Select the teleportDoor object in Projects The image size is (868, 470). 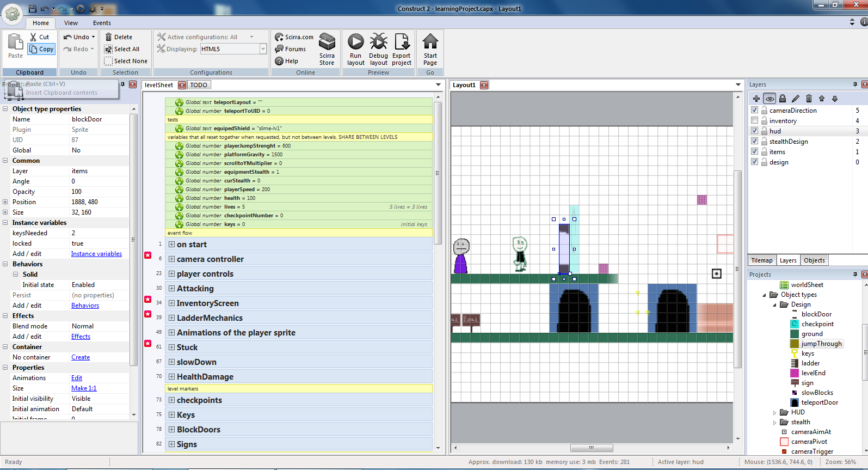(820, 402)
